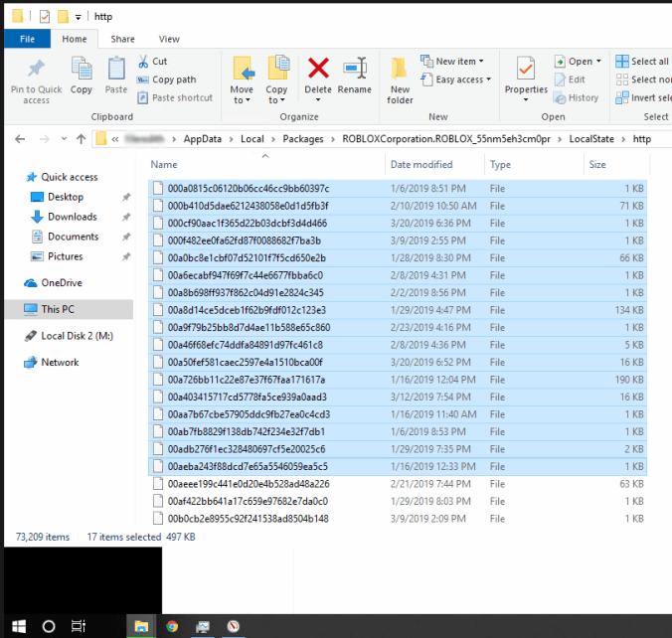Click File Explorer taskbar icon
The image size is (672, 638).
pyautogui.click(x=141, y=626)
